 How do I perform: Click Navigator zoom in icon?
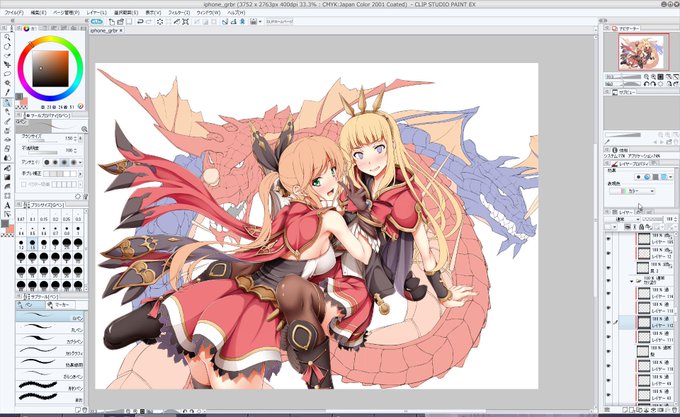pos(653,77)
